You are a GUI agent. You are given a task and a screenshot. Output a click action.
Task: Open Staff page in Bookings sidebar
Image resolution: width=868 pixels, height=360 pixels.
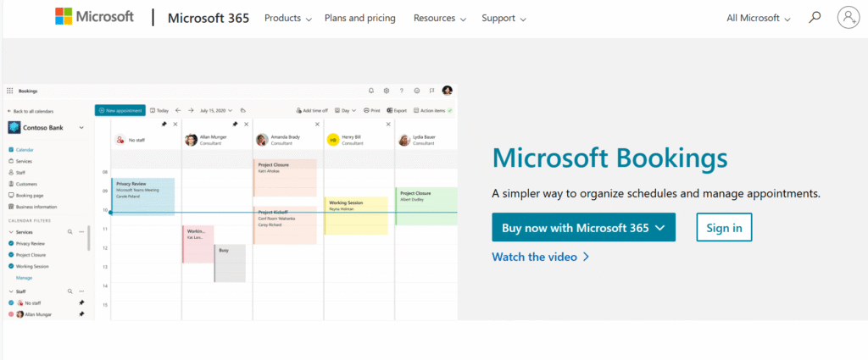pyautogui.click(x=17, y=173)
